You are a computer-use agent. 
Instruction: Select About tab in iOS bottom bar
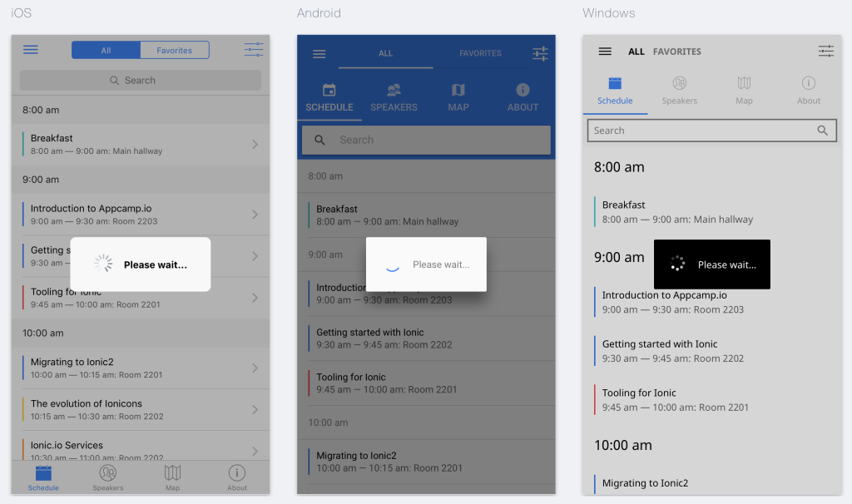[x=237, y=478]
